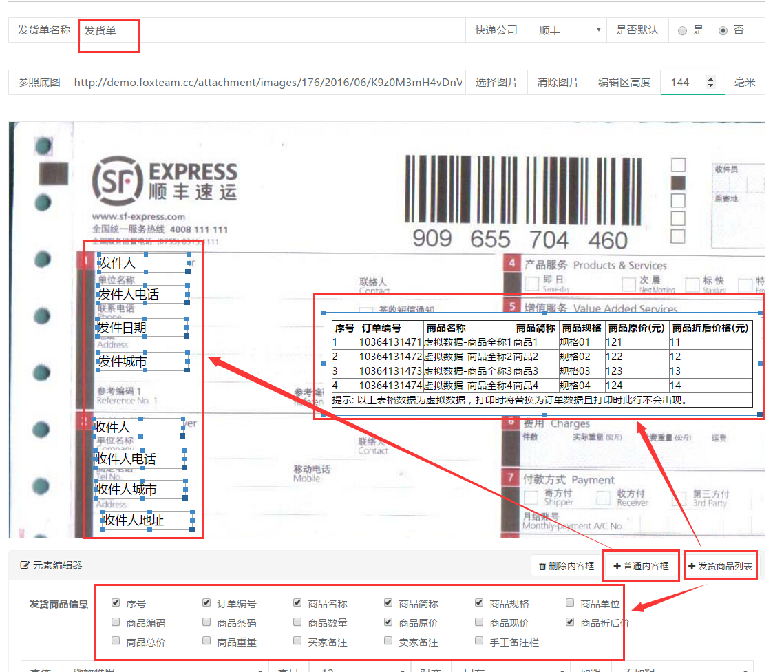
Task: Click the 元素编辑器 edit icon
Action: 25,565
